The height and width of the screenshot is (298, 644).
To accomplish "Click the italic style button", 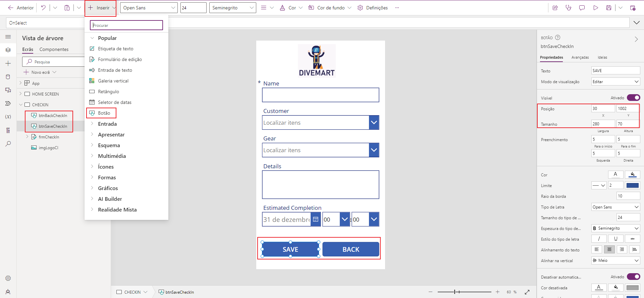I will point(599,239).
